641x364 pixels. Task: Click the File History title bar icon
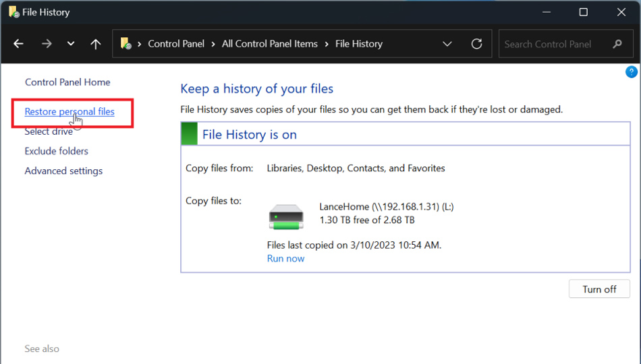13,12
